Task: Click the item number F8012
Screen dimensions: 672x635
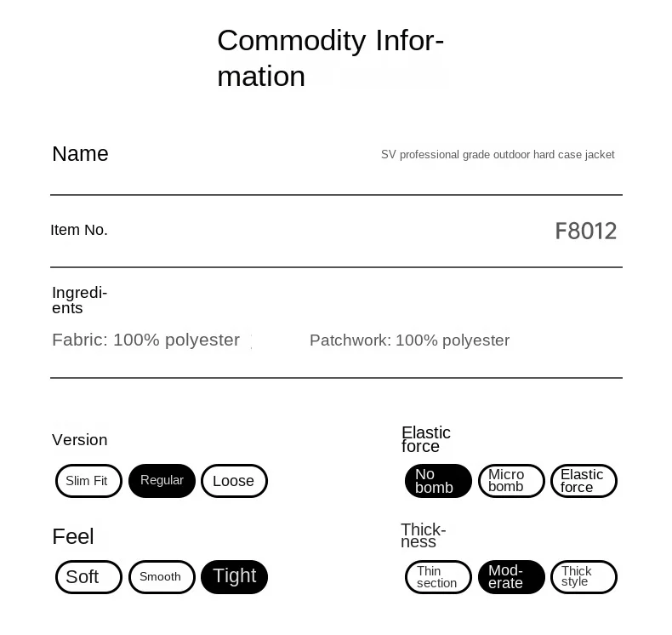Action: (585, 232)
